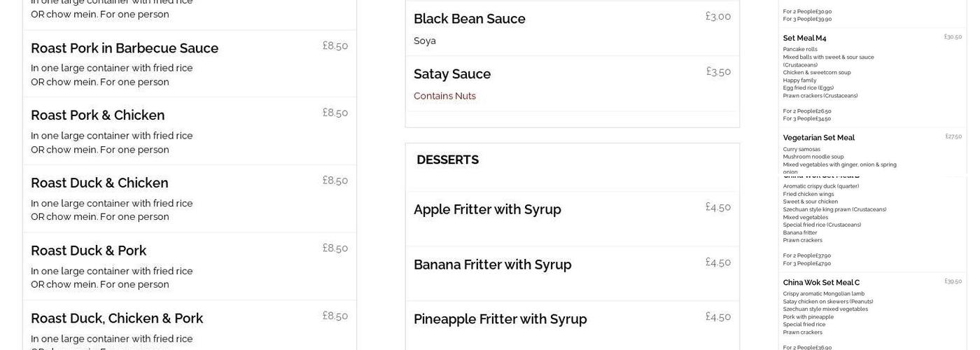Select Roast Duck, Chicken & Pork item

(117, 318)
